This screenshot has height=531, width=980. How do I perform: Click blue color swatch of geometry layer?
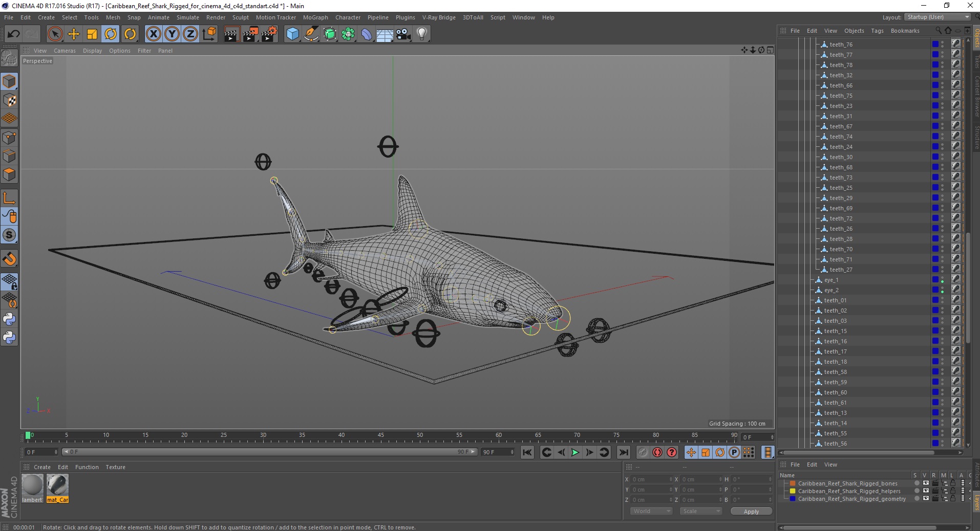pos(793,499)
